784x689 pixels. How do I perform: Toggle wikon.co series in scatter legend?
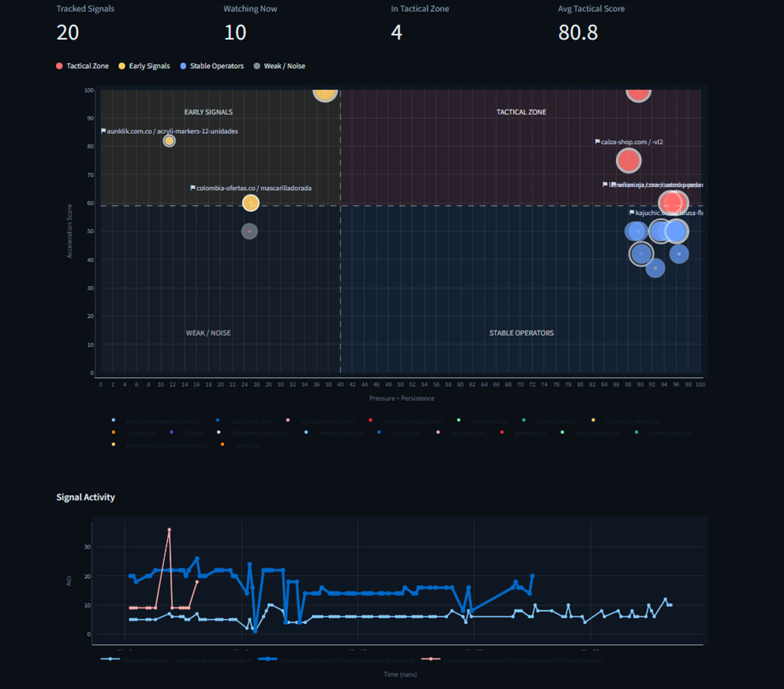[246, 445]
